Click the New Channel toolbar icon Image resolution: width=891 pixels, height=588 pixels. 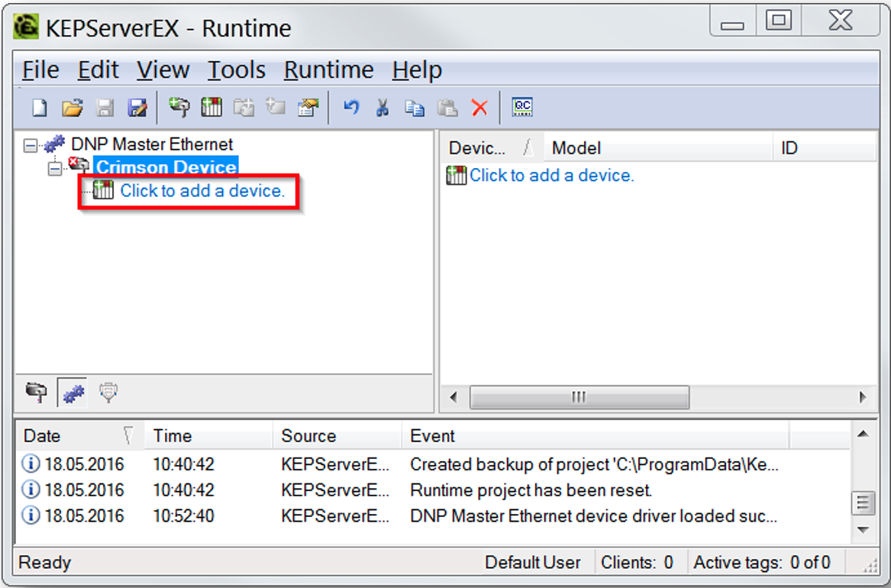[179, 107]
